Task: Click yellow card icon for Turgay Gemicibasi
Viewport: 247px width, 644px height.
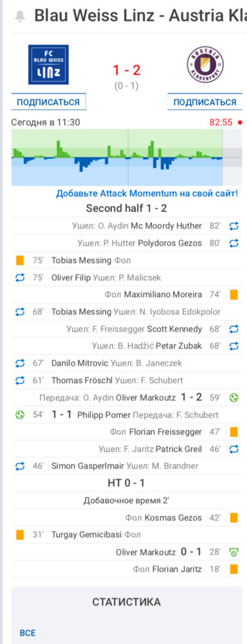Action: (20, 535)
